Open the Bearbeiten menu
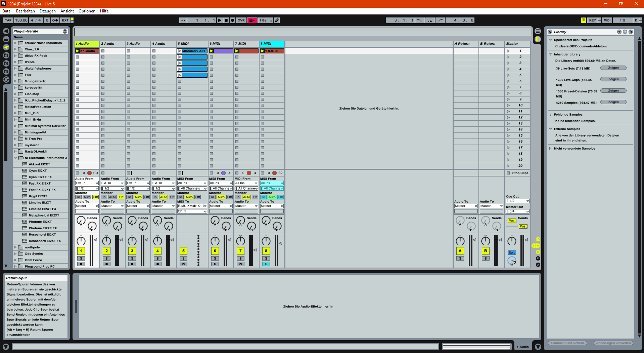 [26, 11]
